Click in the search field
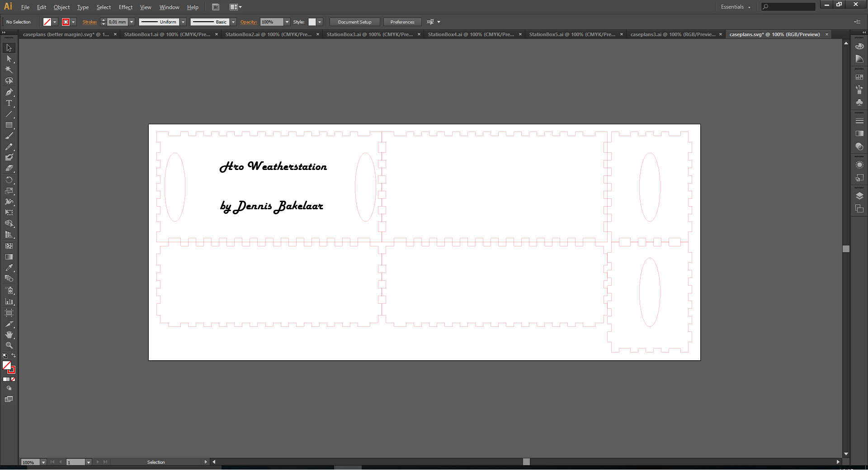This screenshot has width=868, height=471. pyautogui.click(x=788, y=7)
